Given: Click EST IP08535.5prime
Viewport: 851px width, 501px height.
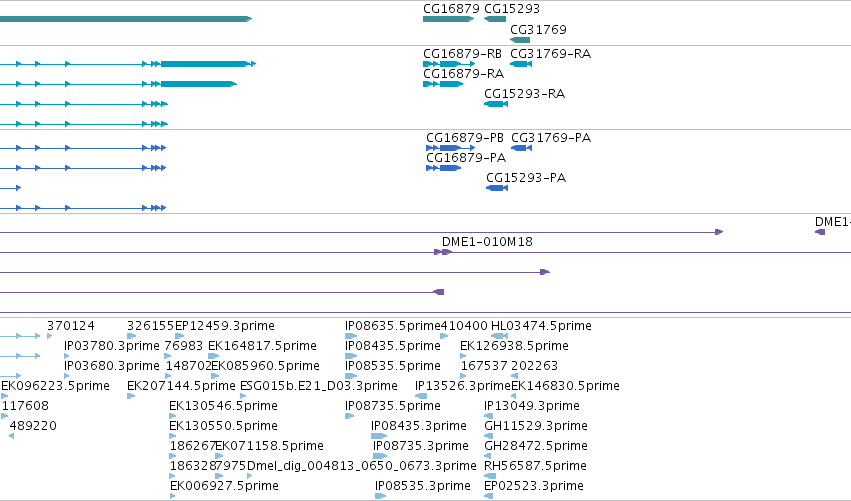Looking at the screenshot, I should click(393, 366).
